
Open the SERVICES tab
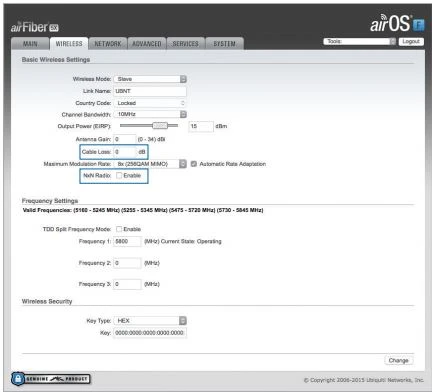pos(185,44)
